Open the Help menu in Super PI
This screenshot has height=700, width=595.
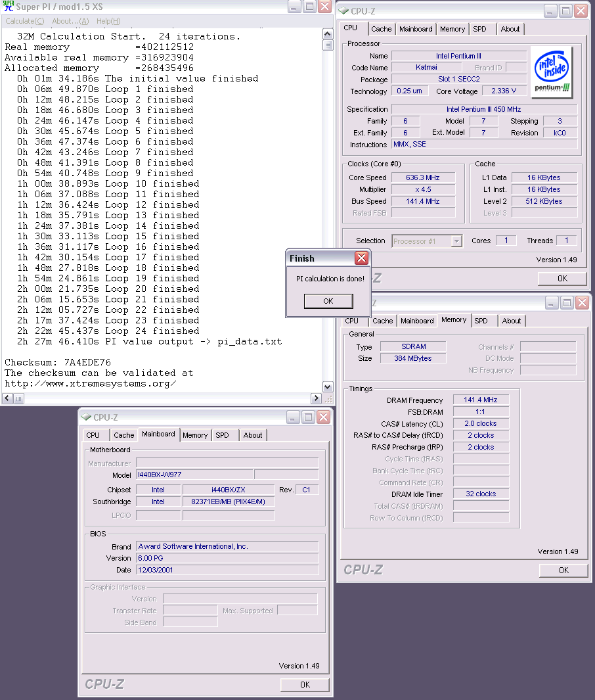pyautogui.click(x=108, y=21)
